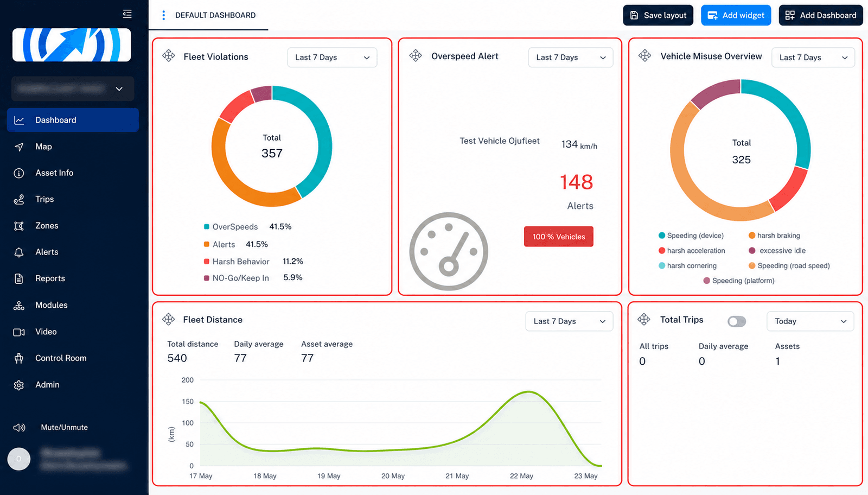Click the Video camera icon
Viewport: 868px width, 495px height.
tap(19, 332)
